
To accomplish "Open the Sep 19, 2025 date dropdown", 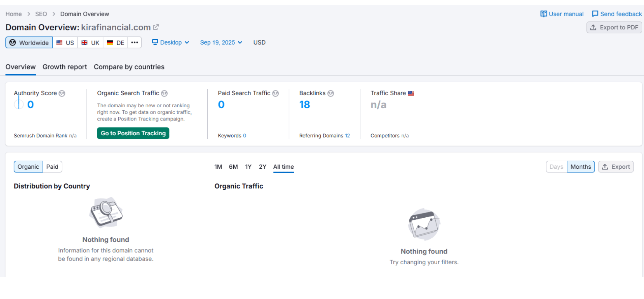I will (x=221, y=43).
